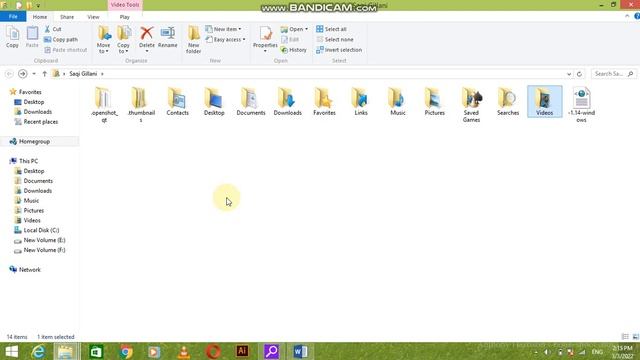Viewport: 640px width, 360px height.
Task: Open the Copy to dropdown
Action: click(x=123, y=40)
